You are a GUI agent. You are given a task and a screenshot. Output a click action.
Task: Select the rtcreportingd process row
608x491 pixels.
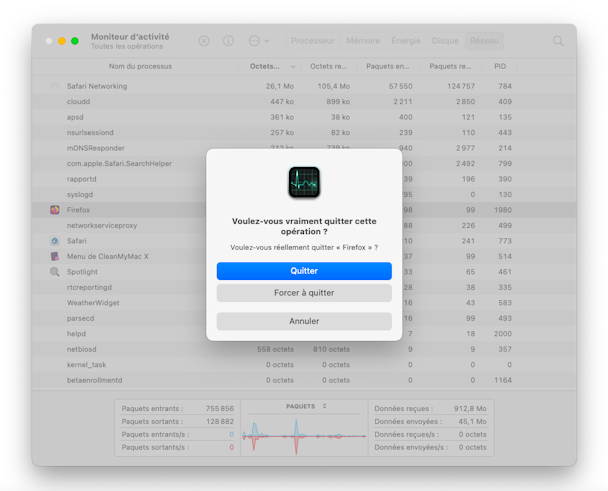[304, 287]
